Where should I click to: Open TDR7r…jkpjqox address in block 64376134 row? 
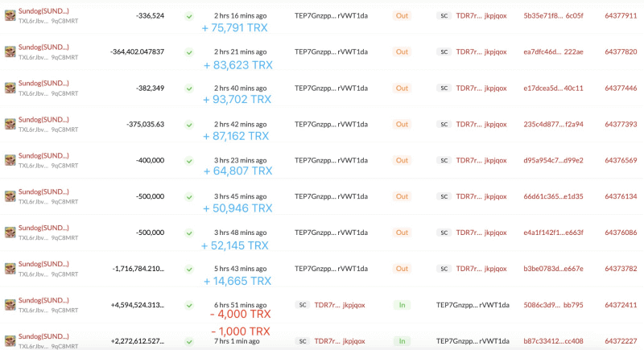481,196
